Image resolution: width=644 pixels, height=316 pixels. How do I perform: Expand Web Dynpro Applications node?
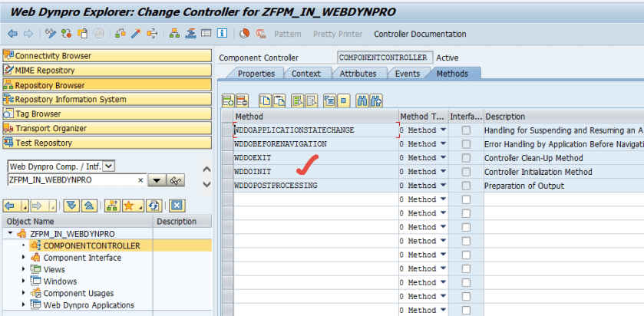[x=23, y=305]
